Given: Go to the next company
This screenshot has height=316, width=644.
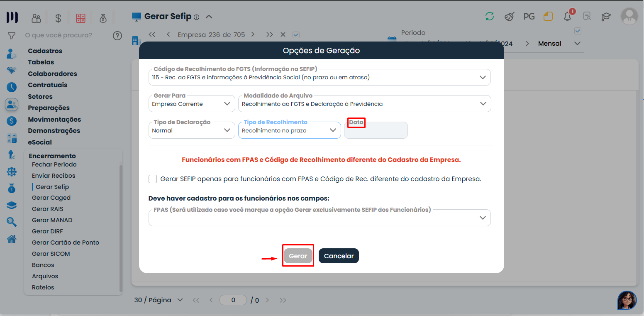Looking at the screenshot, I should (253, 34).
